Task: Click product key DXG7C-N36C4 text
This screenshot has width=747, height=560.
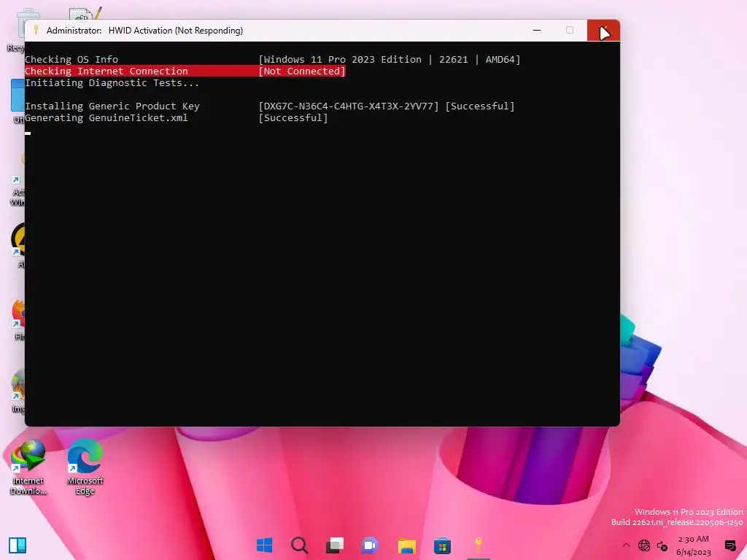Action: pyautogui.click(x=349, y=106)
